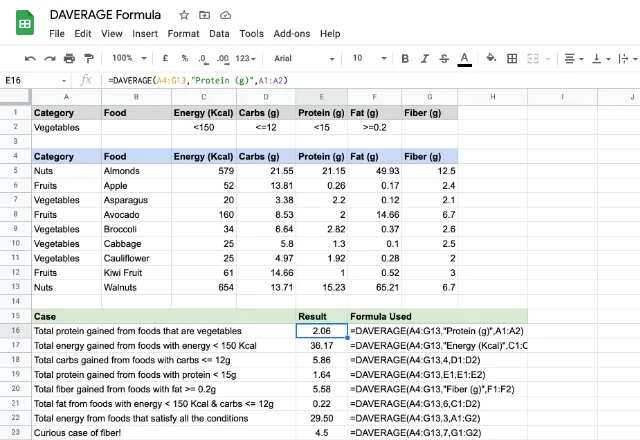Open the fill color picker
This screenshot has width=640, height=440.
click(x=491, y=58)
